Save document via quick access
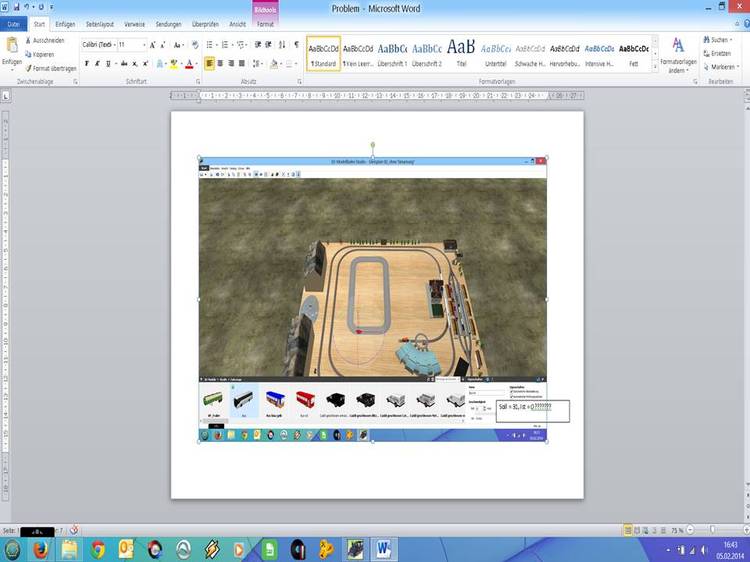The image size is (750, 562). (16, 7)
